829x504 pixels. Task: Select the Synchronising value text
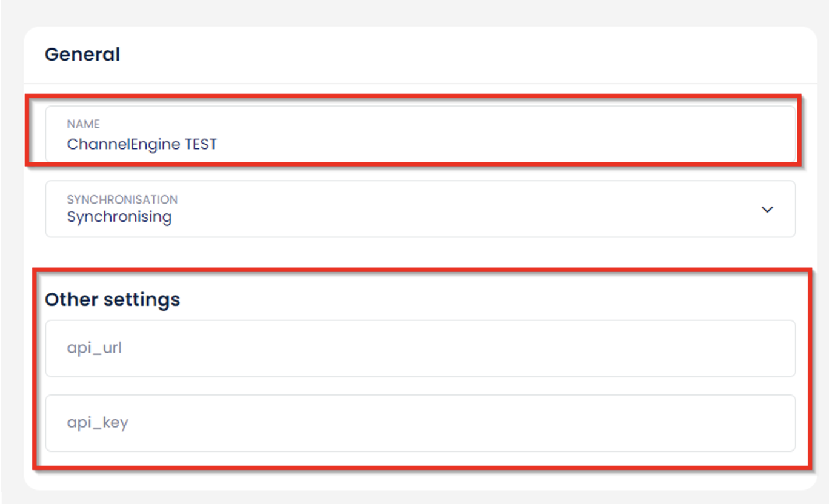119,217
